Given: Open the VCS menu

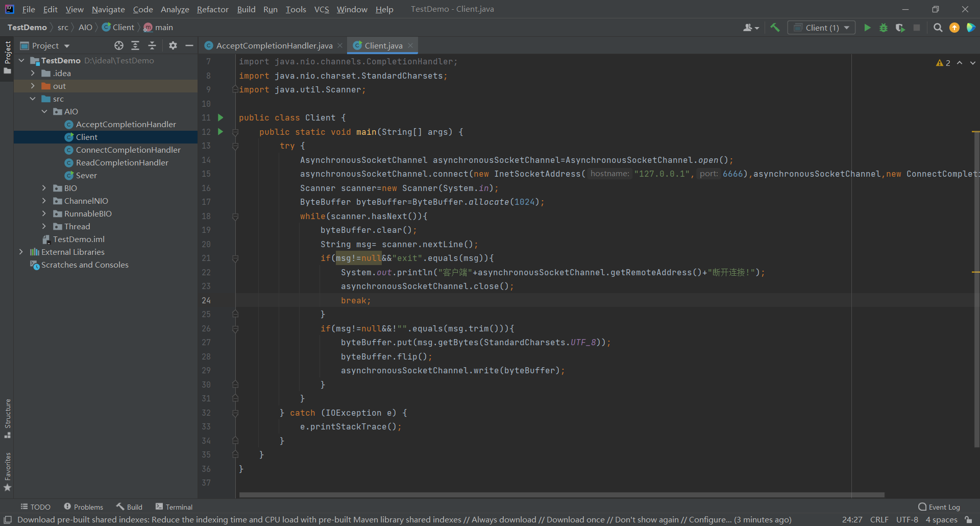Looking at the screenshot, I should tap(322, 9).
